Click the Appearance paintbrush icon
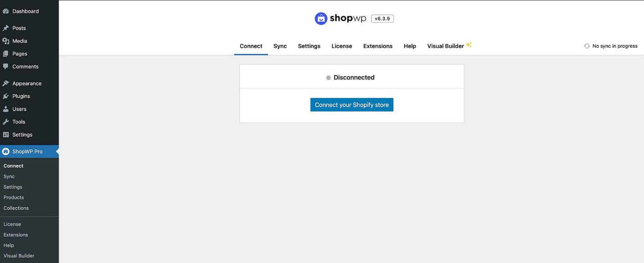 [6, 83]
